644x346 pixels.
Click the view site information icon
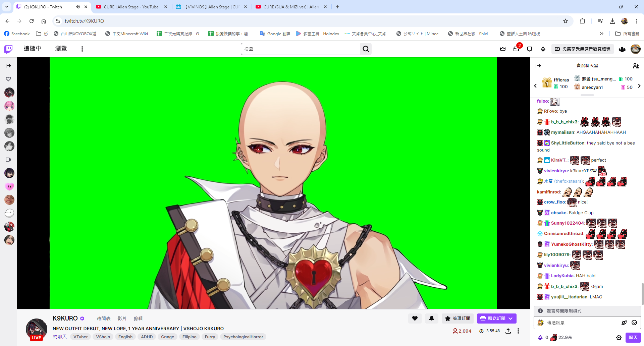58,21
